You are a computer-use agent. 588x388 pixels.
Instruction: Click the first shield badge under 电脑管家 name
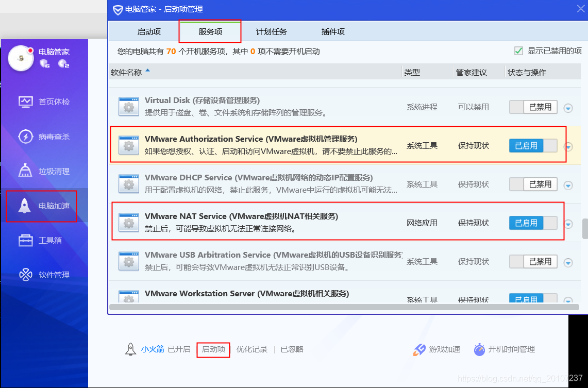pos(45,63)
